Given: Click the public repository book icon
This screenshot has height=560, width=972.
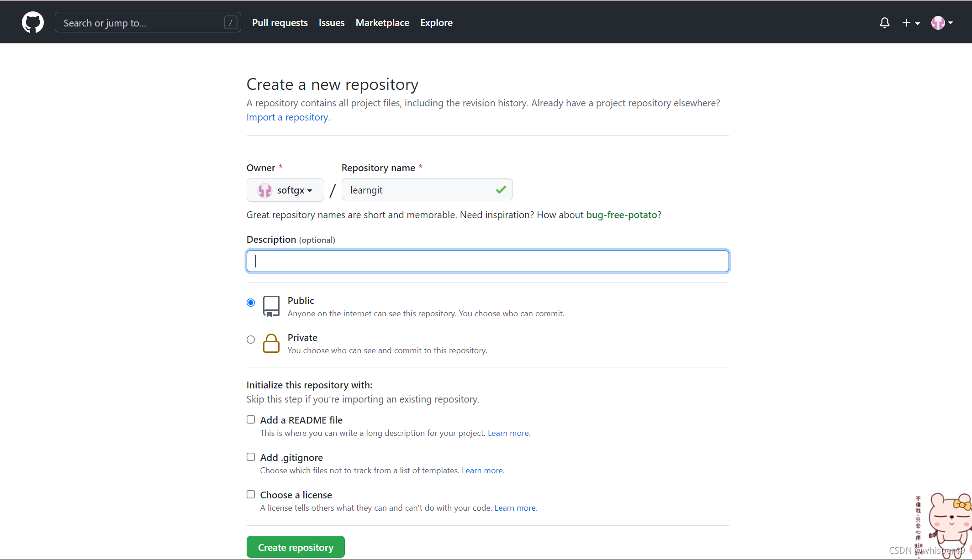Looking at the screenshot, I should coord(271,306).
